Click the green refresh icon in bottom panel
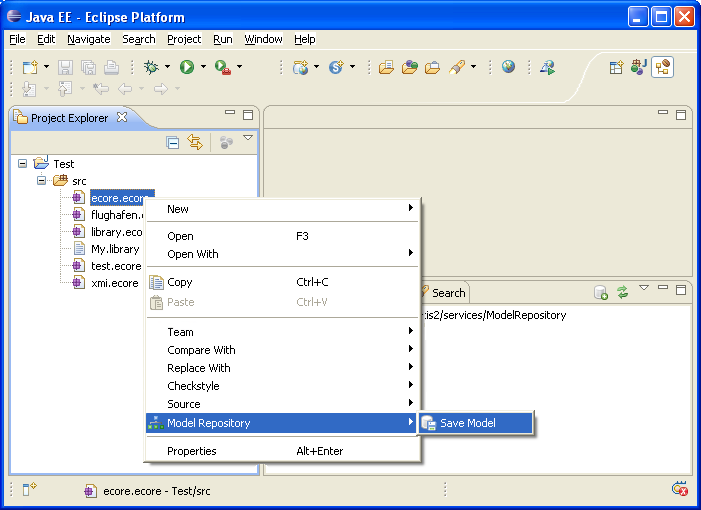The image size is (701, 510). [x=623, y=292]
